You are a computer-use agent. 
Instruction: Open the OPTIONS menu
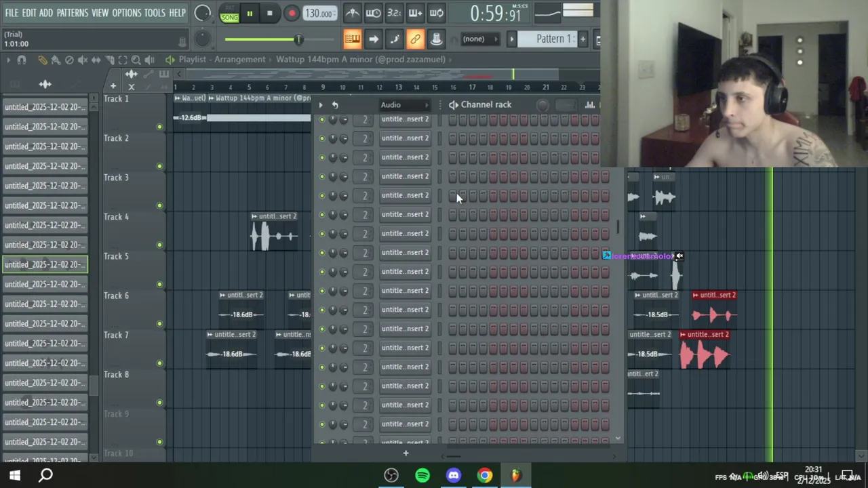click(x=126, y=13)
